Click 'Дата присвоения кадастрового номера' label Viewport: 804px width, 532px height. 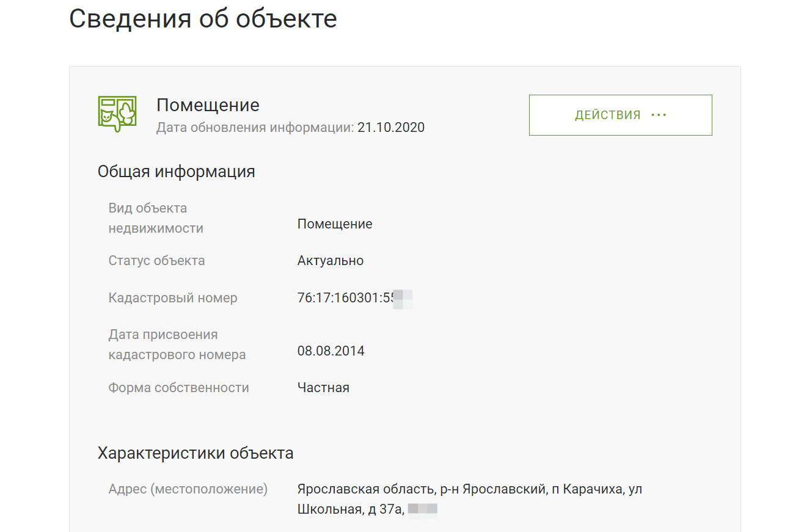[177, 344]
